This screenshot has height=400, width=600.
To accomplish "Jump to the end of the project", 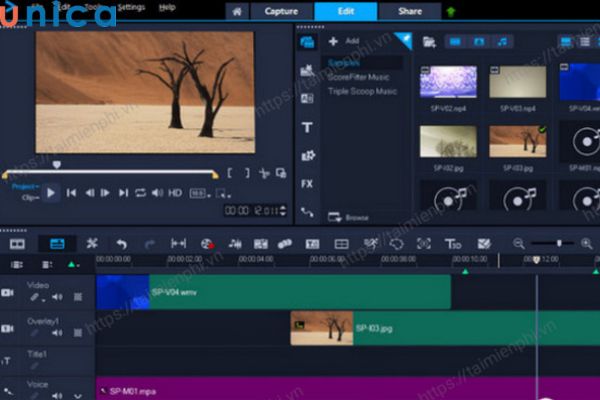I will [x=123, y=193].
